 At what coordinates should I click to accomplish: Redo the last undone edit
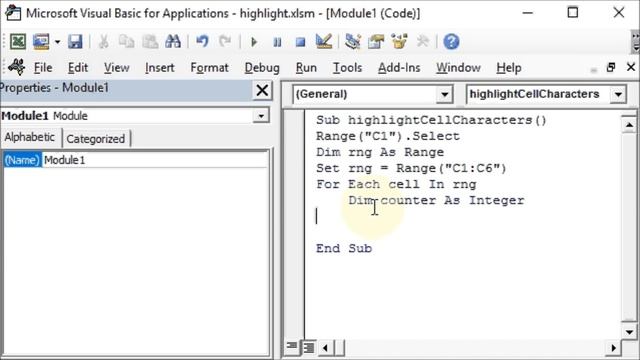click(225, 42)
